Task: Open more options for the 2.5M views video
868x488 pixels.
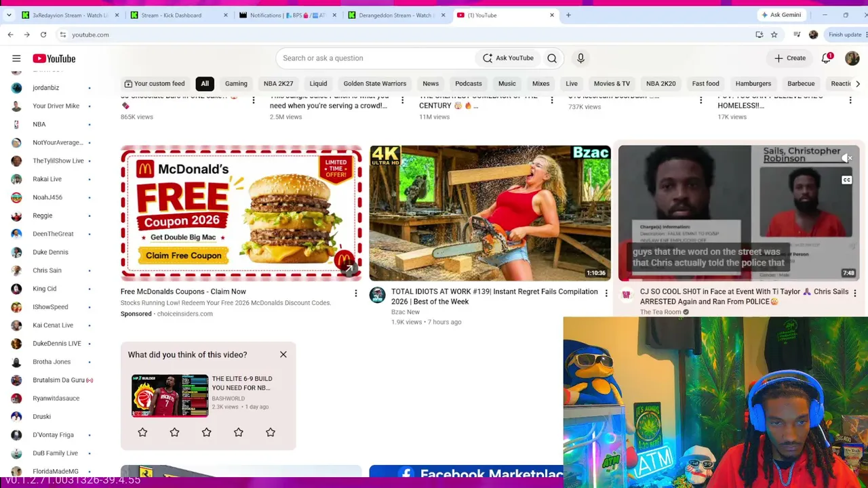Action: (402, 101)
